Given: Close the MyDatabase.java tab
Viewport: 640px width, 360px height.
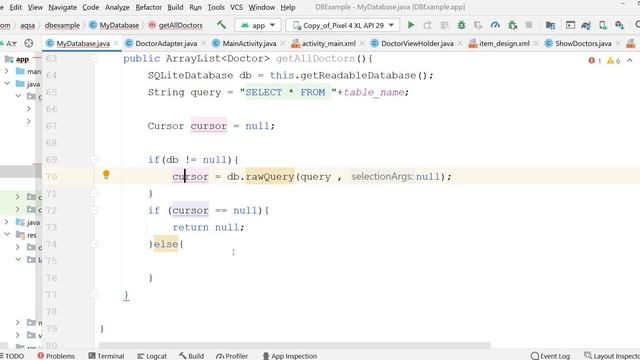Looking at the screenshot, I should pos(116,43).
